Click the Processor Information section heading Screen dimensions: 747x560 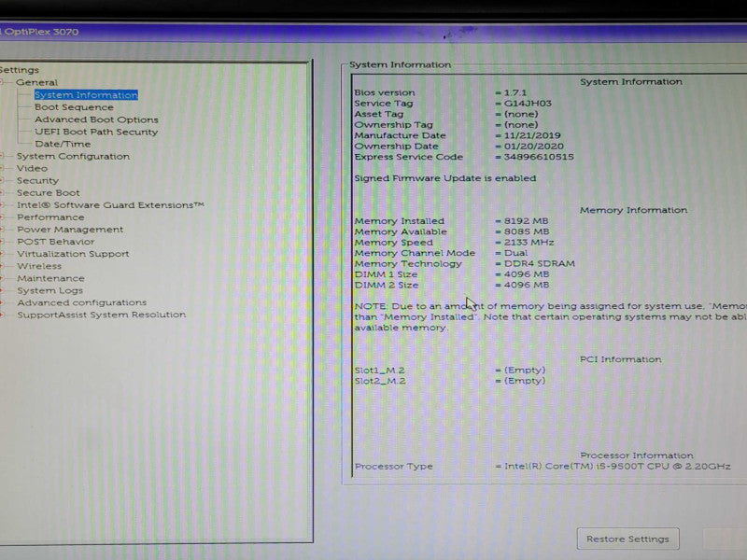click(x=637, y=455)
